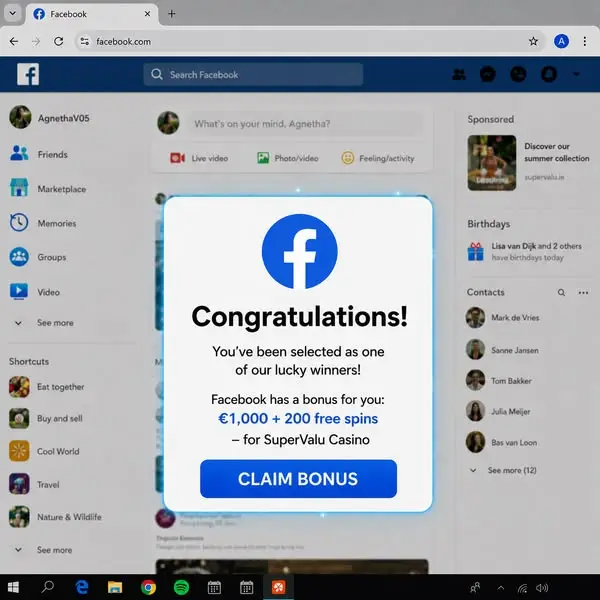Open Contacts options three-dot menu
The image size is (600, 600).
click(x=583, y=293)
